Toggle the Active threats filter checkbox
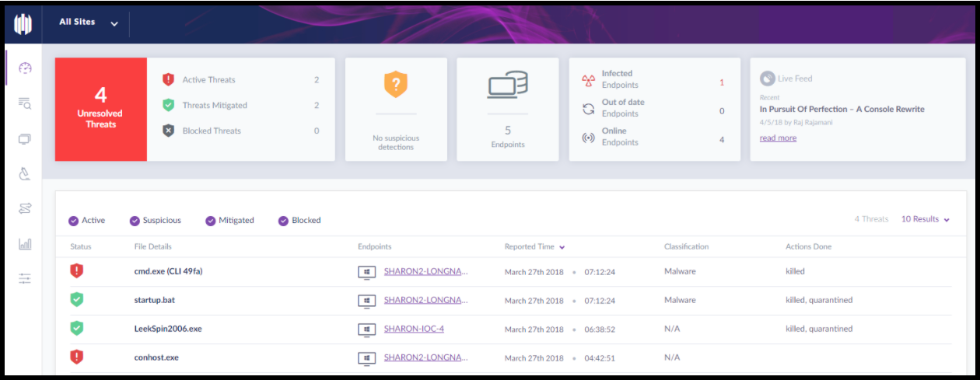Viewport: 980px width, 380px height. point(74,221)
